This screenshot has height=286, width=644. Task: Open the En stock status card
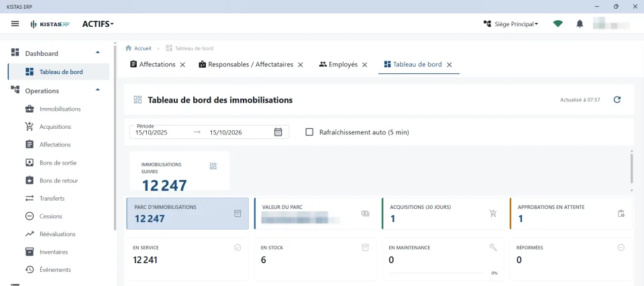pos(315,259)
